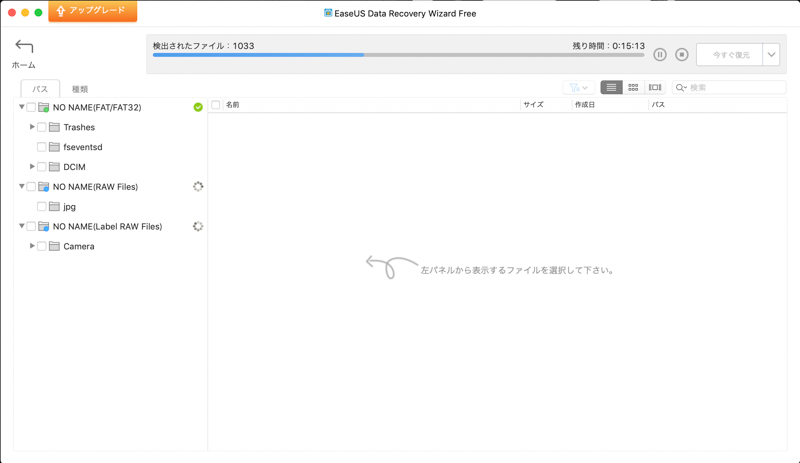Click the 今すぐ復元 button

[730, 55]
